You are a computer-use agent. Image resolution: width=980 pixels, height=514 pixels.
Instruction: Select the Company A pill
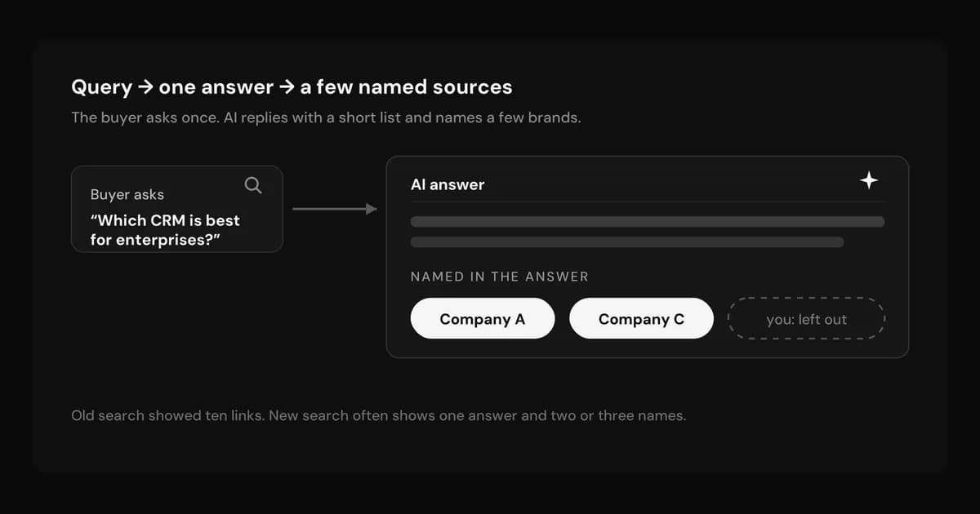483,319
